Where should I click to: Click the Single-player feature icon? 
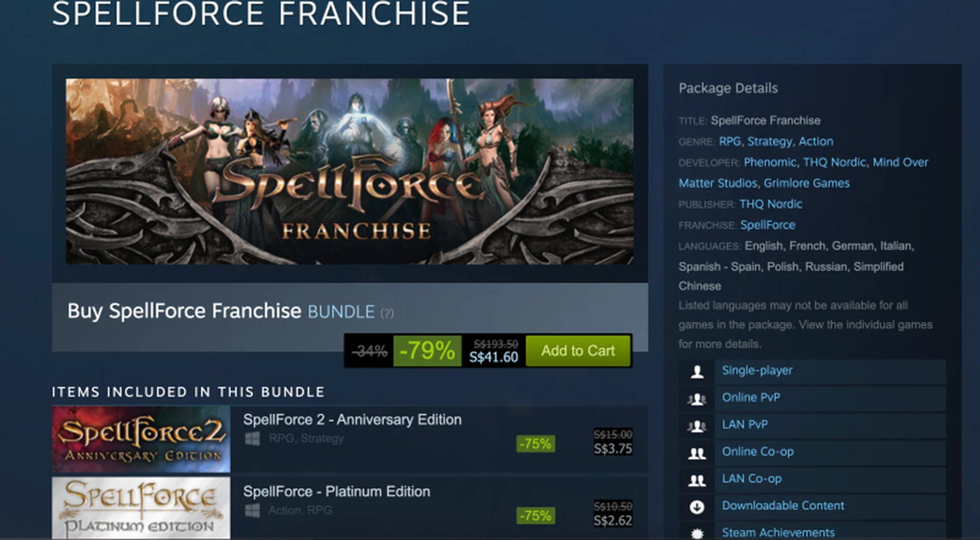tap(697, 372)
